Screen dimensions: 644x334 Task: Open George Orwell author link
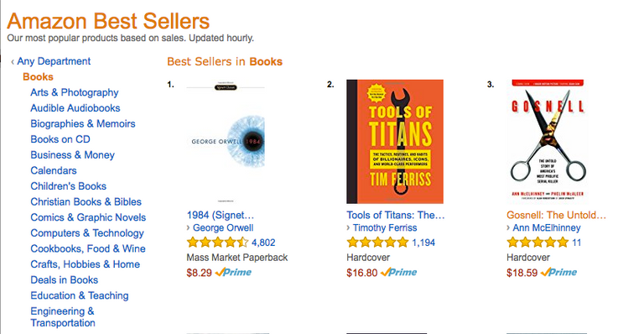223,227
